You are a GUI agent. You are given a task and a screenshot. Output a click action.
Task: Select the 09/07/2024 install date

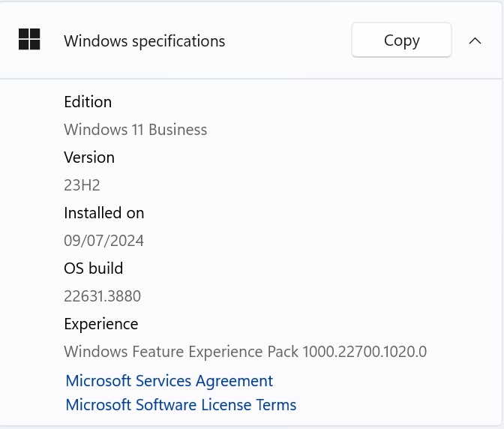103,241
